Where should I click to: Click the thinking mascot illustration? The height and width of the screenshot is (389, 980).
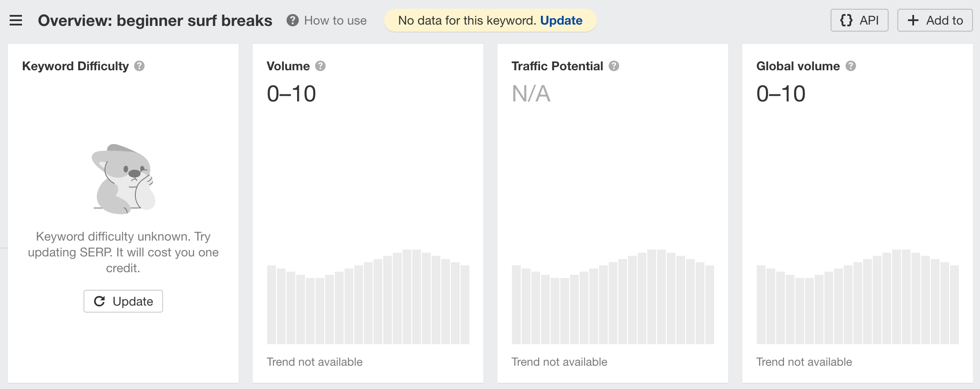123,179
